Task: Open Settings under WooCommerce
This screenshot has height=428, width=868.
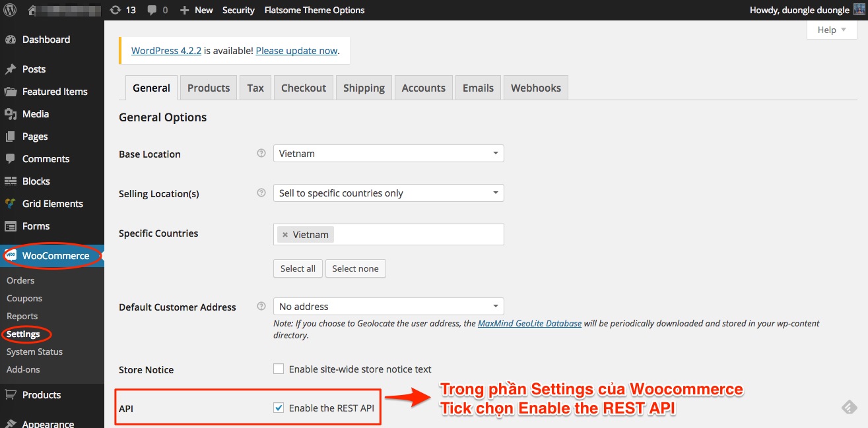Action: (x=23, y=334)
